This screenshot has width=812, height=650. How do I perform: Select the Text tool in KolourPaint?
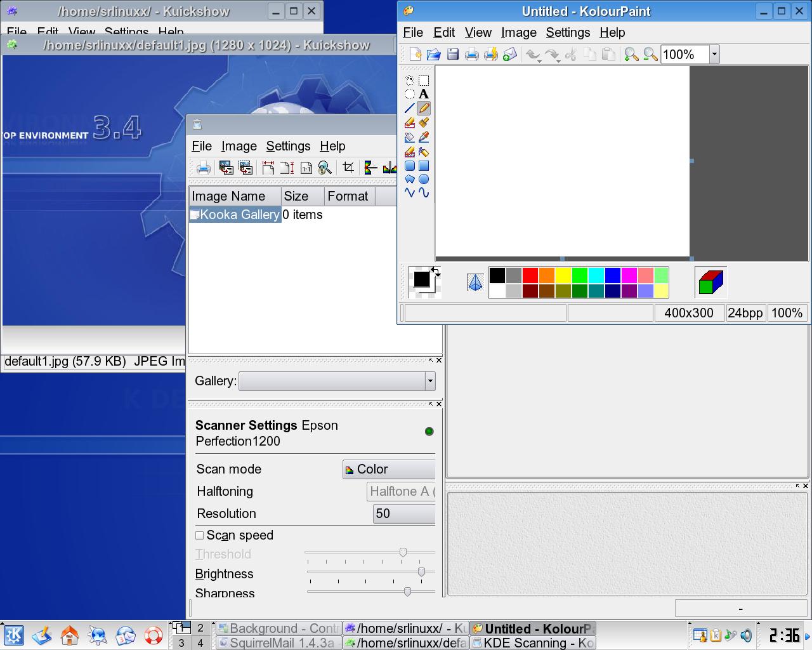point(424,94)
